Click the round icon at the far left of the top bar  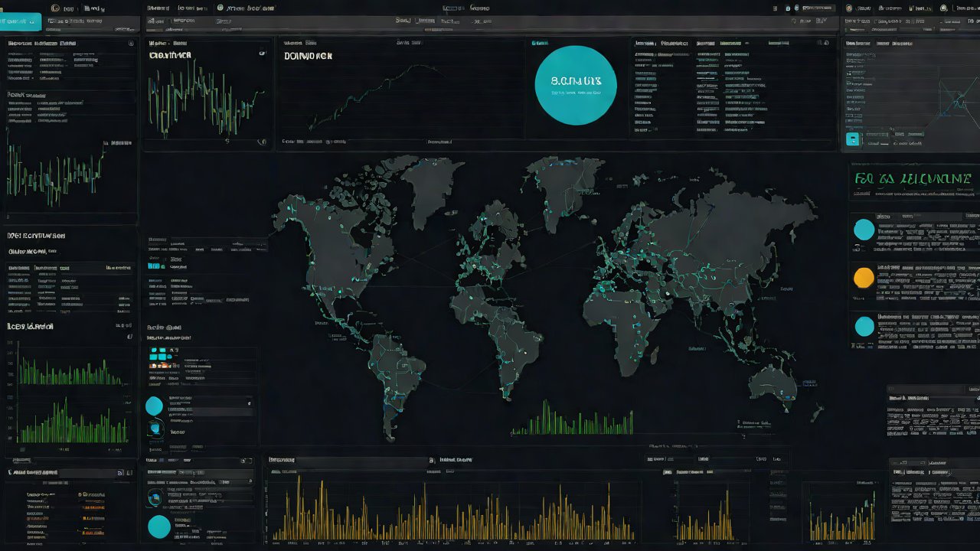(x=54, y=8)
